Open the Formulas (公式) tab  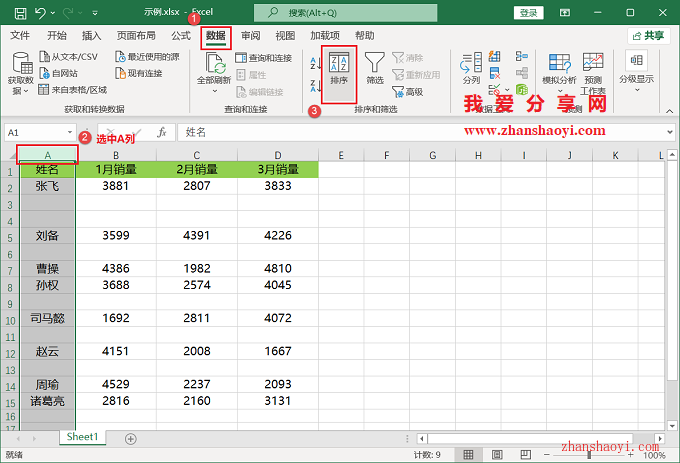pos(181,36)
